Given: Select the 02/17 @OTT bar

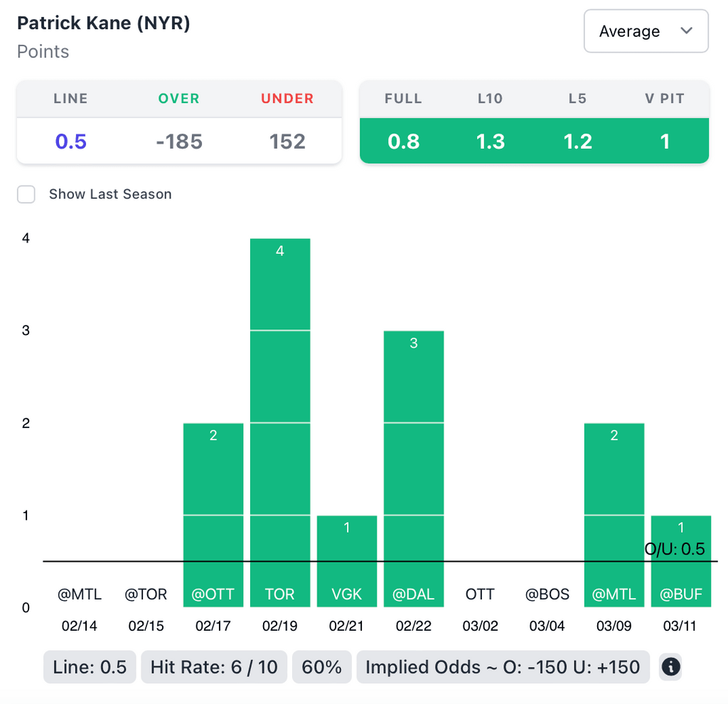Looking at the screenshot, I should click(x=213, y=515).
